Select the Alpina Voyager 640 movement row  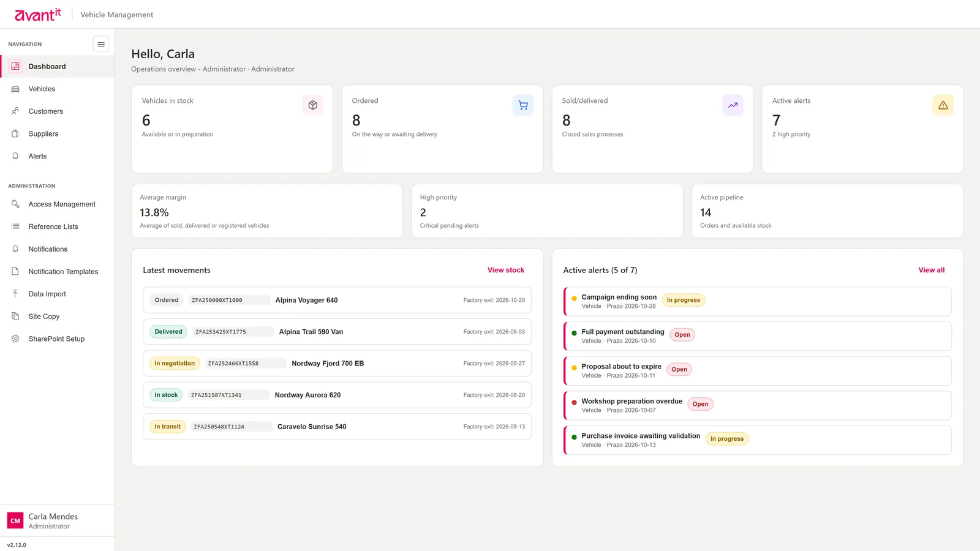337,300
